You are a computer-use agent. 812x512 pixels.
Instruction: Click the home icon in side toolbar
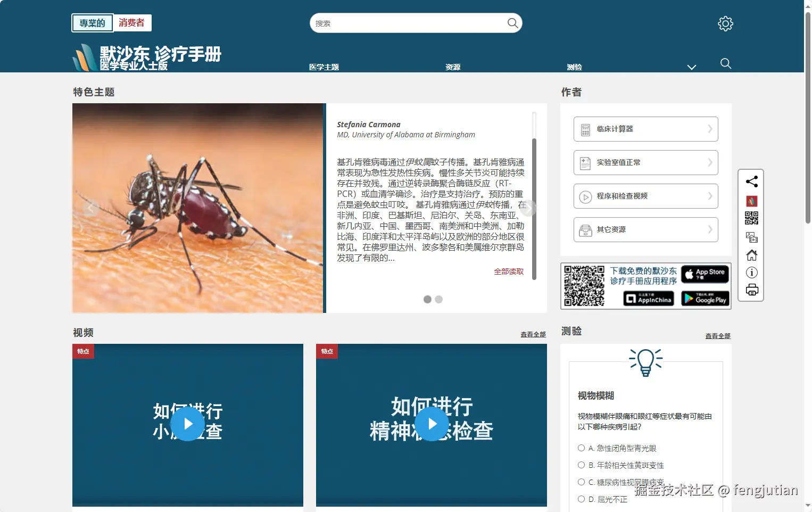[751, 255]
